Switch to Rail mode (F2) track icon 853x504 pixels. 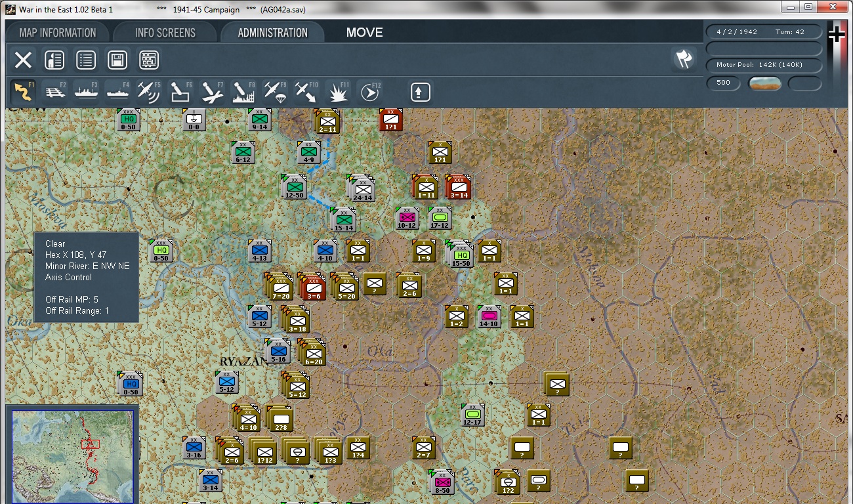tap(56, 91)
